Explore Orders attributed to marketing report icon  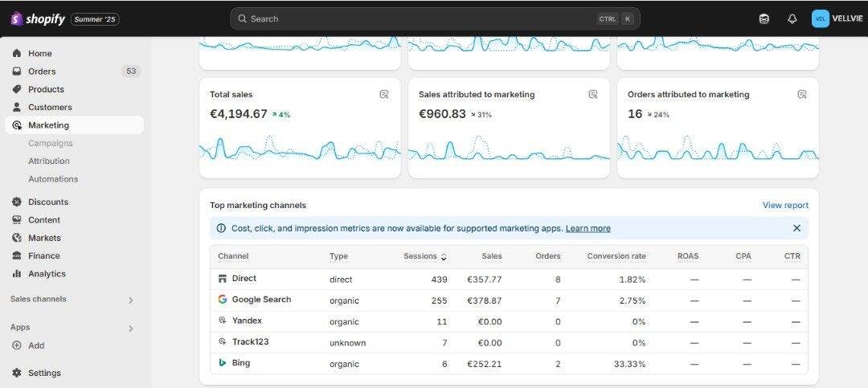tap(802, 95)
